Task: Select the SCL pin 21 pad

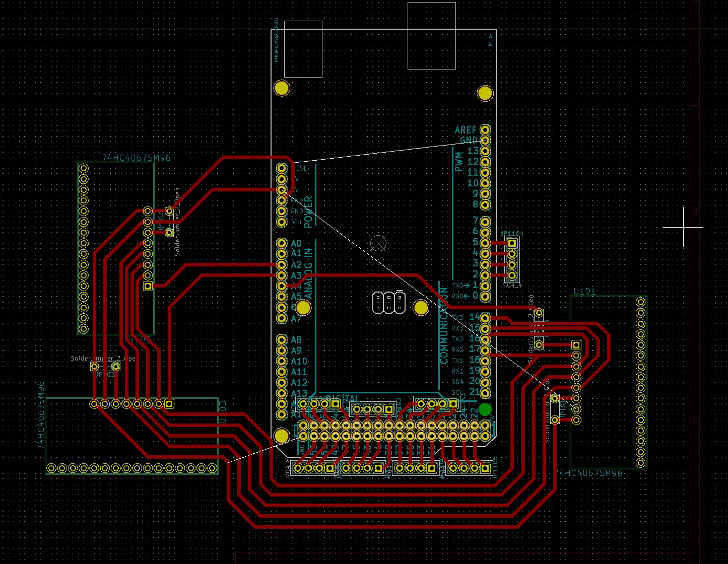Action: (x=485, y=393)
